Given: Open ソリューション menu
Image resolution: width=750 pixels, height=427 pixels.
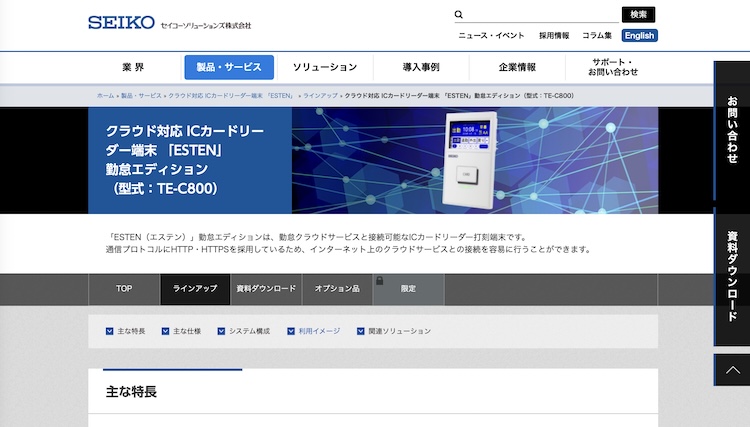Looking at the screenshot, I should coord(325,67).
